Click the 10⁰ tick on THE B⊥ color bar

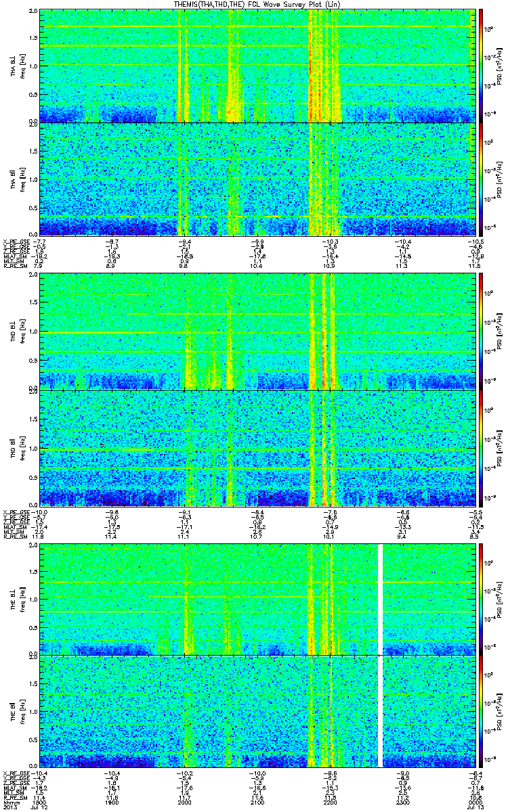[x=490, y=562]
